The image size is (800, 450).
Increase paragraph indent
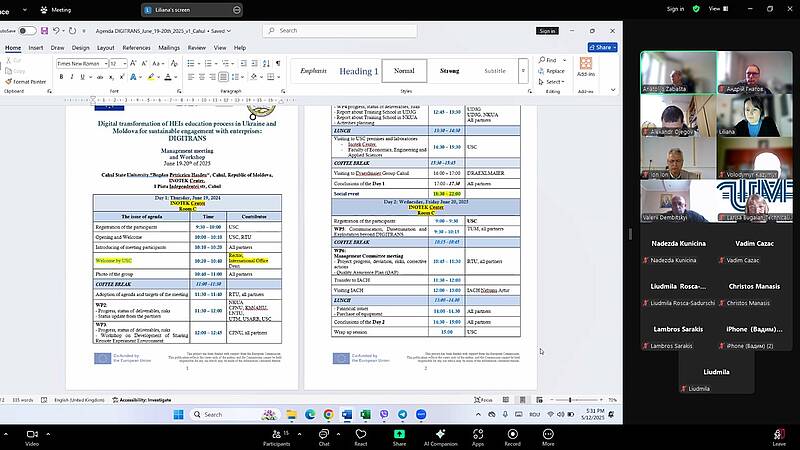click(x=255, y=63)
